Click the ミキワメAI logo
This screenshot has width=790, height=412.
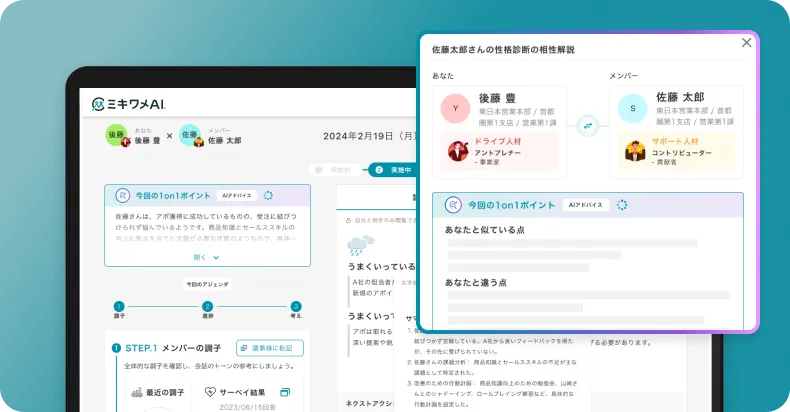pyautogui.click(x=128, y=104)
